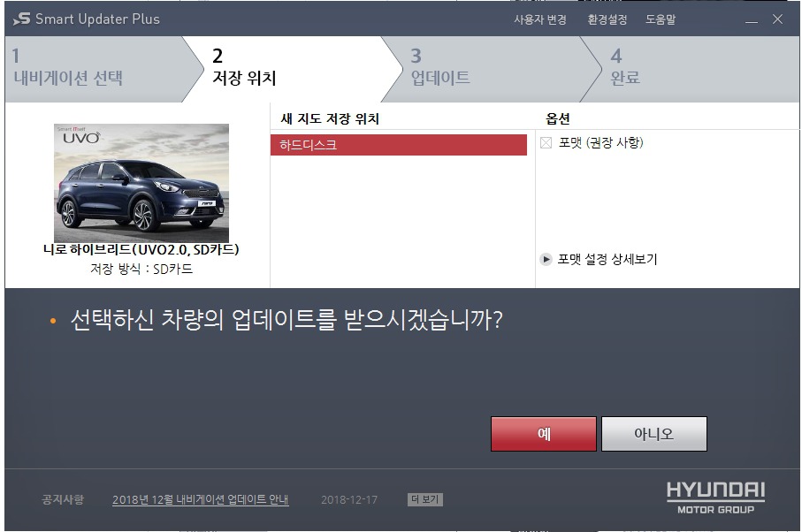Click the 더 보기 button for more notices
Image resolution: width=802 pixels, height=532 pixels.
click(425, 499)
